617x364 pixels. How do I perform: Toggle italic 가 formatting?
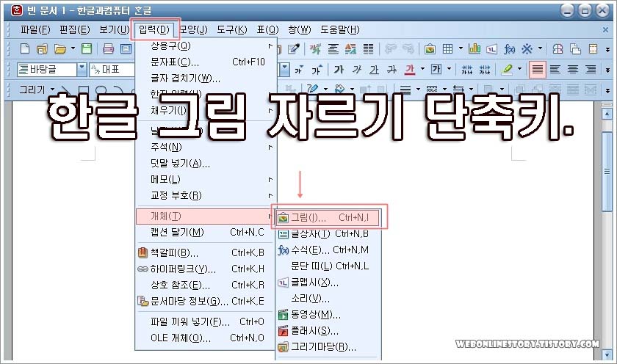(357, 70)
